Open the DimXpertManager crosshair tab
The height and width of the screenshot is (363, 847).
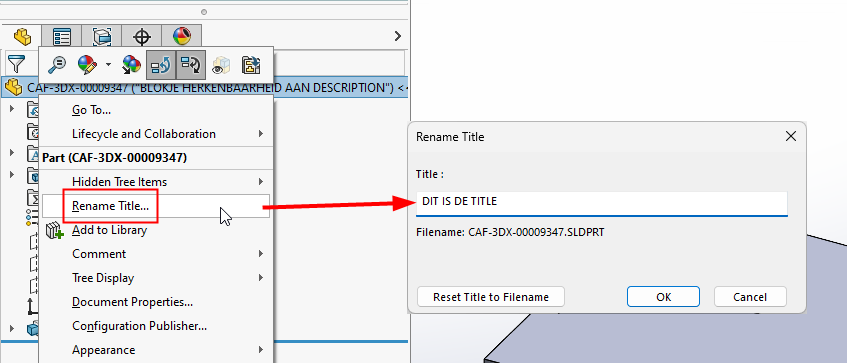[x=142, y=37]
